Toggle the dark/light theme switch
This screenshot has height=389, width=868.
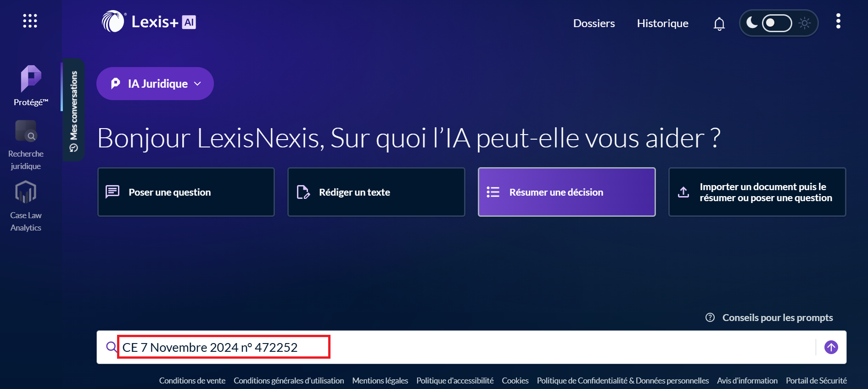coord(777,23)
